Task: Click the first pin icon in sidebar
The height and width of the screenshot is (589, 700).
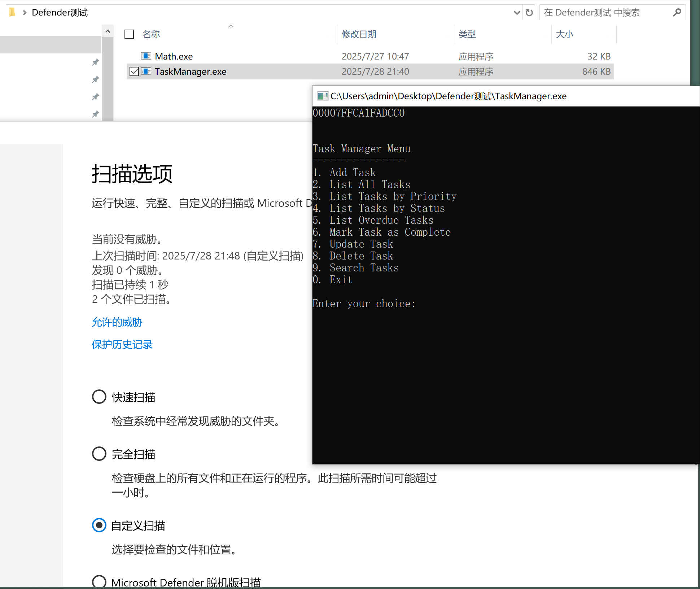Action: 95,62
